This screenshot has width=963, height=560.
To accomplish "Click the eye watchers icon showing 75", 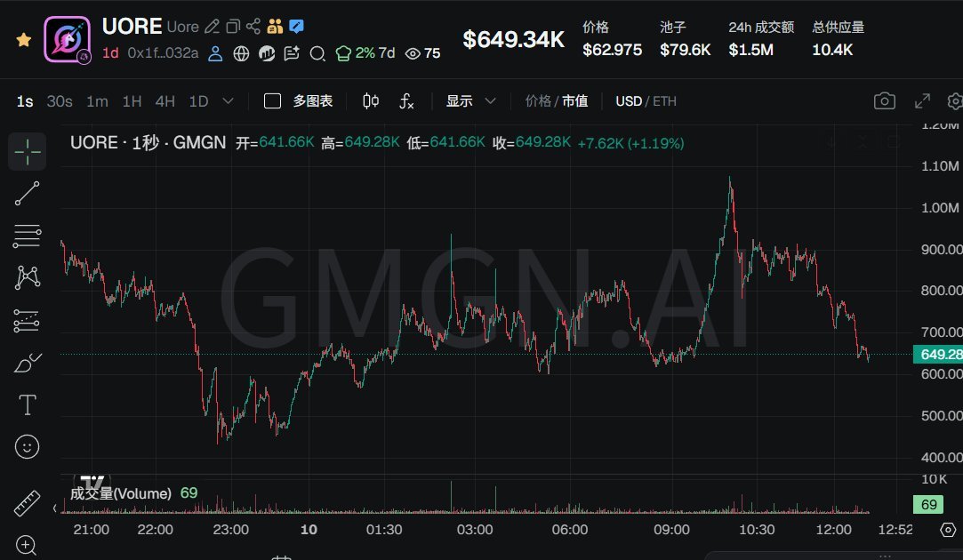I will click(x=422, y=53).
